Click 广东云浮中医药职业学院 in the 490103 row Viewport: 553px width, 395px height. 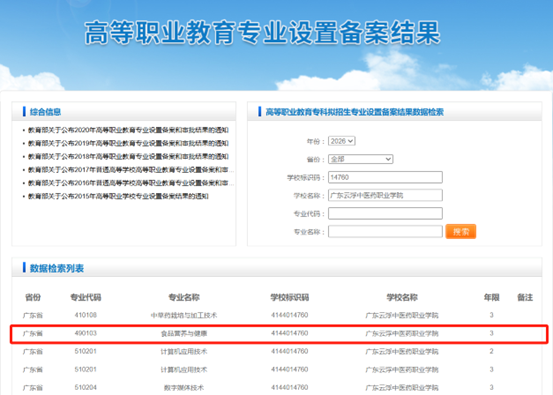click(402, 334)
